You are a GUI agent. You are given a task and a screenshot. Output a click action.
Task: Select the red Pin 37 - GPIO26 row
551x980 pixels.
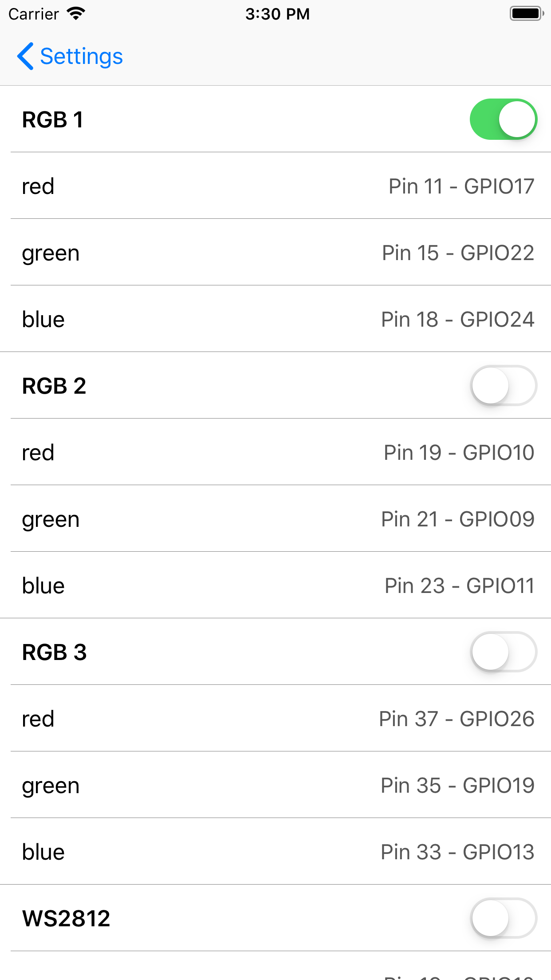(x=275, y=718)
